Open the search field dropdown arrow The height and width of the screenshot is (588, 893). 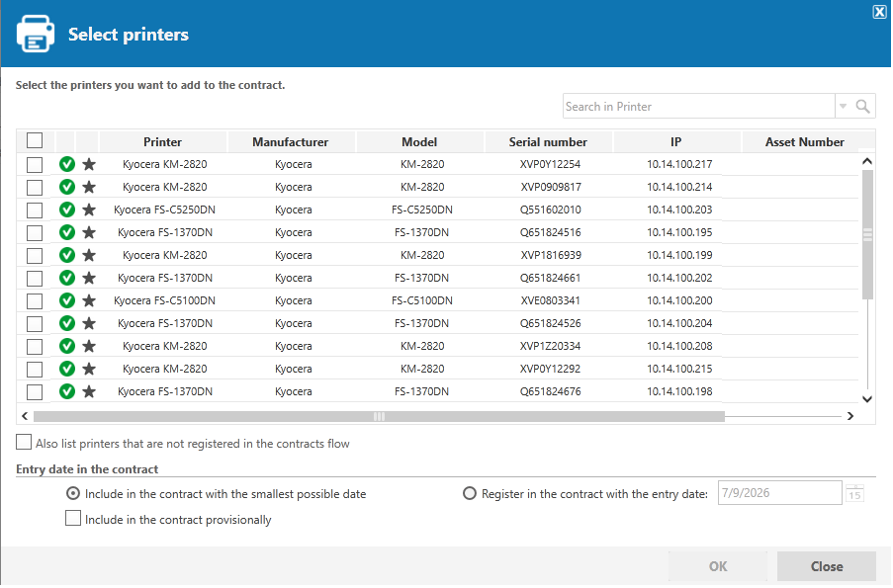[x=843, y=107]
